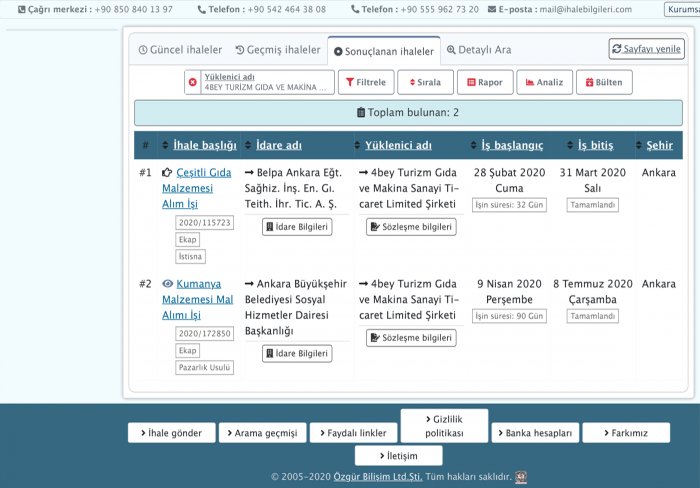Select the Sonuçlanan ihaleler tab

coord(384,51)
